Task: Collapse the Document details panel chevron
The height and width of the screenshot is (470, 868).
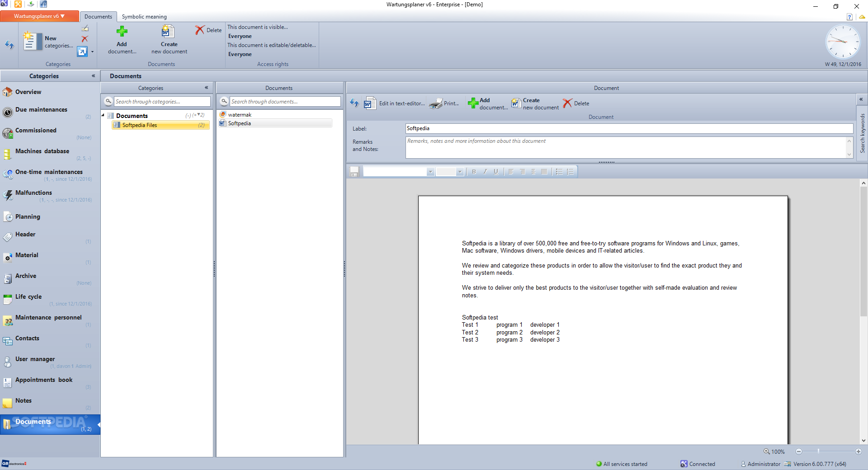Action: (x=861, y=99)
